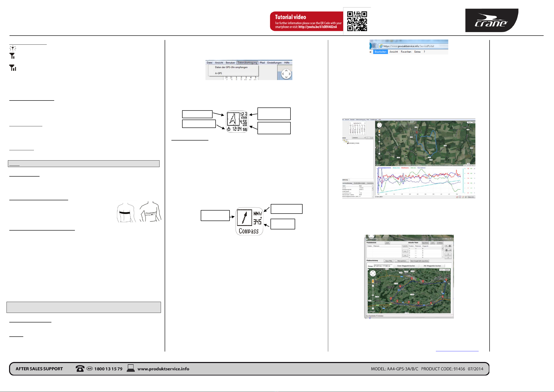The width and height of the screenshot is (554, 392).
Task: Open the Benutzer menu above the dropdown
Action: (230, 63)
